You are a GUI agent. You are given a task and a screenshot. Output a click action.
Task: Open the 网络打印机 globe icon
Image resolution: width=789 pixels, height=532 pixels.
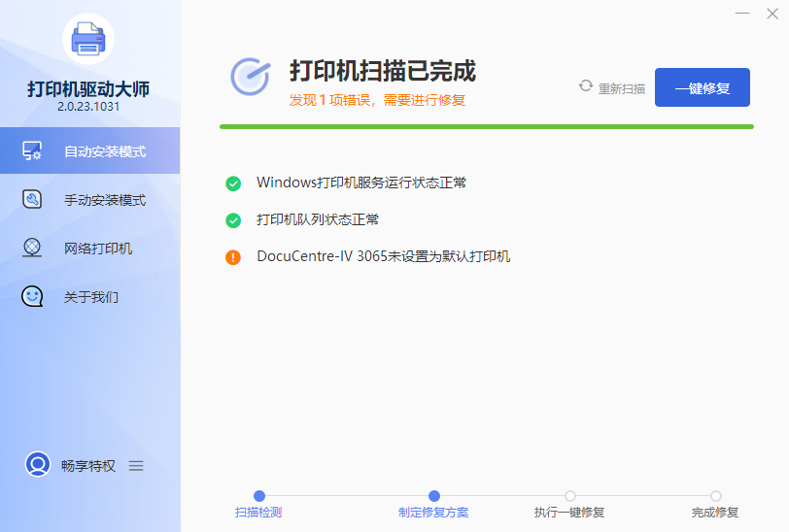coord(32,249)
